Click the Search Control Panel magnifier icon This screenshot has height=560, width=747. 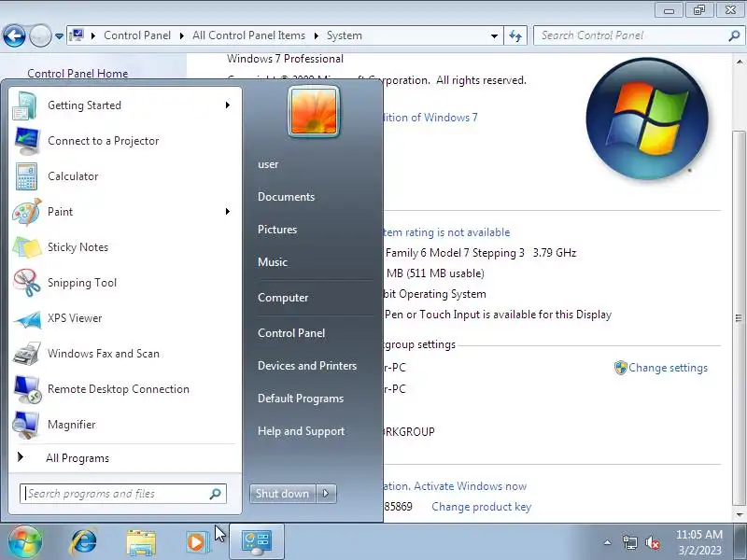[x=734, y=35]
